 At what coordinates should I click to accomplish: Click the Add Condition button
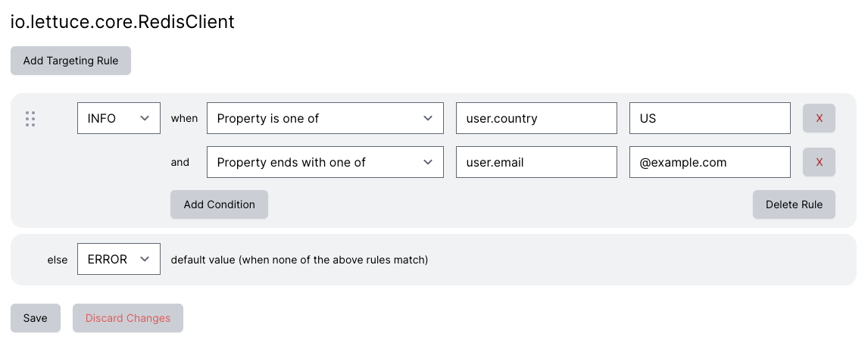point(219,204)
